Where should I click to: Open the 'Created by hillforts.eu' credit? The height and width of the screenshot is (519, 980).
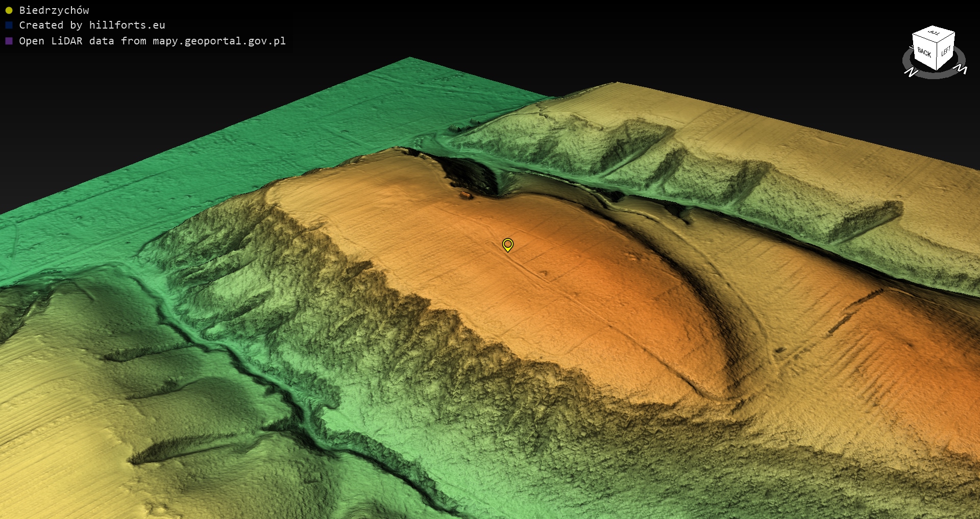click(x=92, y=26)
